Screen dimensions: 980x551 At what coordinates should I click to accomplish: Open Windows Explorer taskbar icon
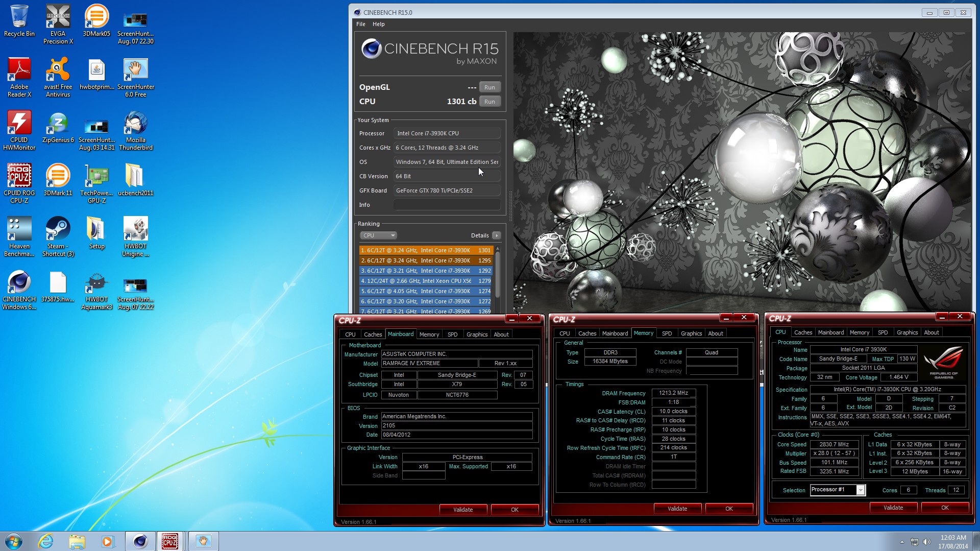[x=77, y=541]
